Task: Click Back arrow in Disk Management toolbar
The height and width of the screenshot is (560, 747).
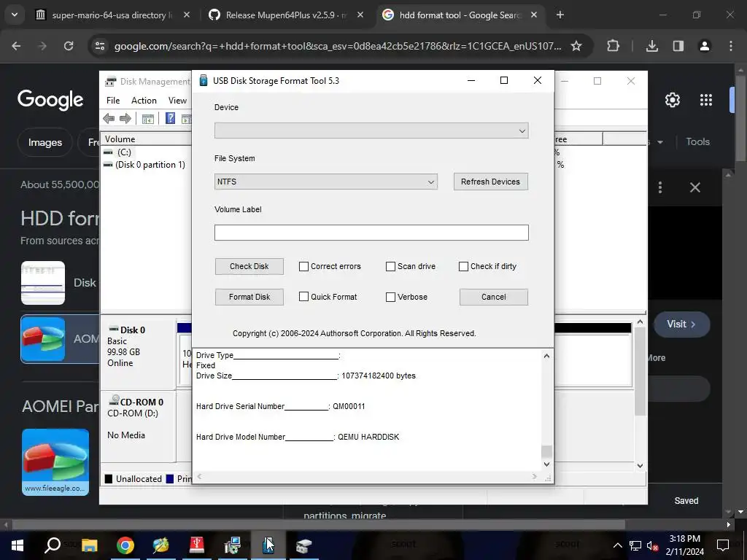Action: (x=109, y=119)
